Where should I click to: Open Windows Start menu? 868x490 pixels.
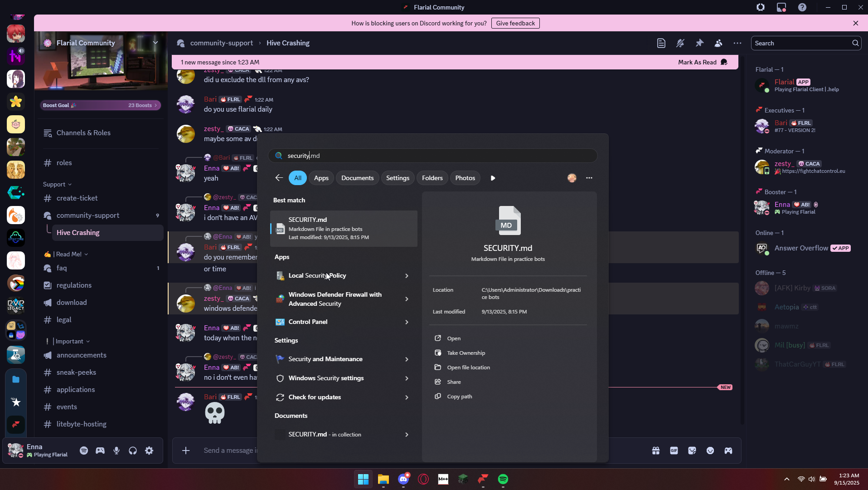coord(363,479)
